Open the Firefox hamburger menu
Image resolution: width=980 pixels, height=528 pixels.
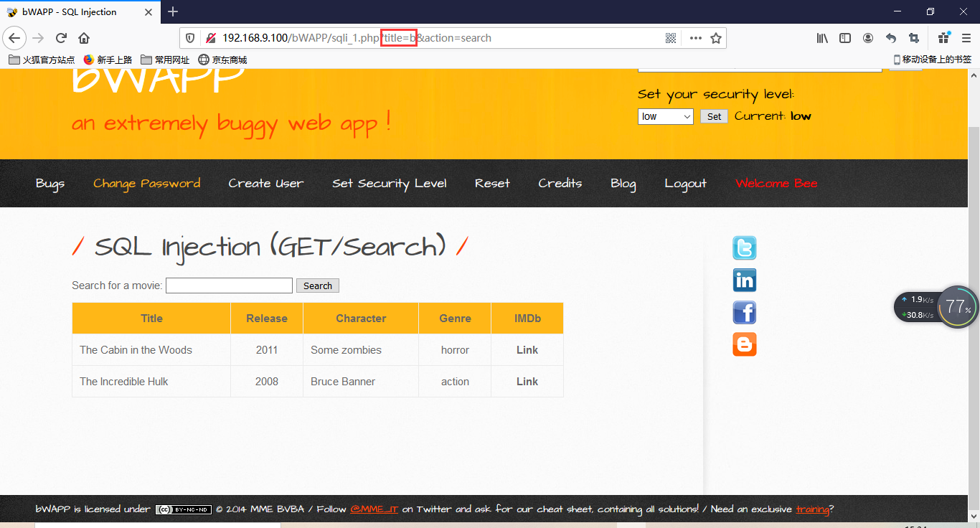965,38
